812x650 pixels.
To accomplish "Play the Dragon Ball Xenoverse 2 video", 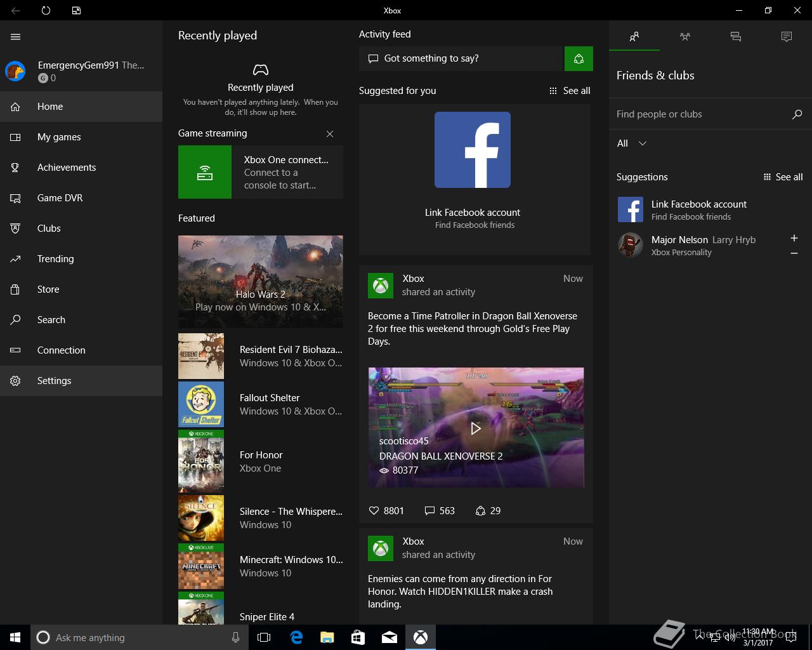I will (476, 428).
